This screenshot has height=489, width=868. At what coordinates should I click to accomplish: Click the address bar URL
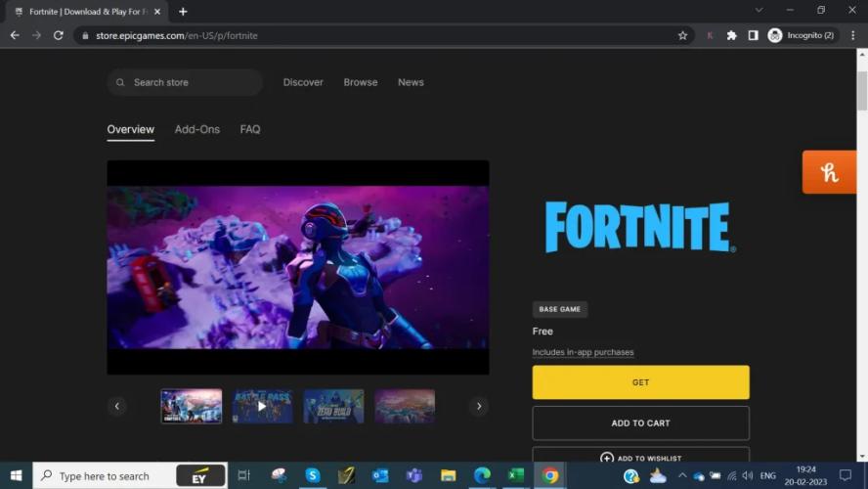(177, 35)
